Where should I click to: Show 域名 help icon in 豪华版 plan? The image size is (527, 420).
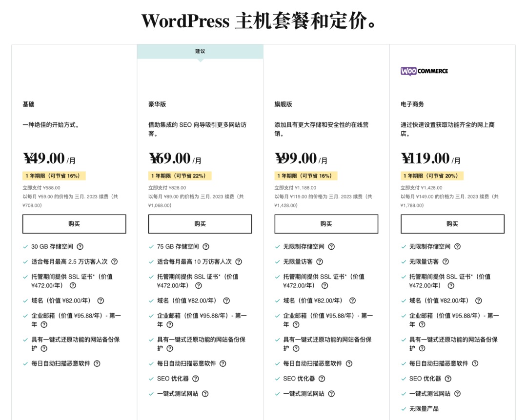(x=226, y=300)
